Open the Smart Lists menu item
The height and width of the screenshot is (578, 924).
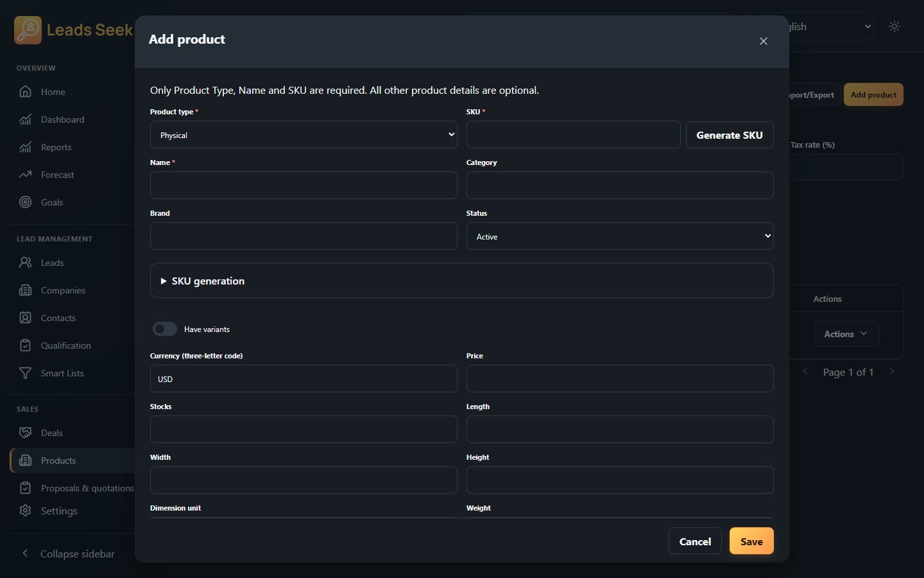[62, 373]
